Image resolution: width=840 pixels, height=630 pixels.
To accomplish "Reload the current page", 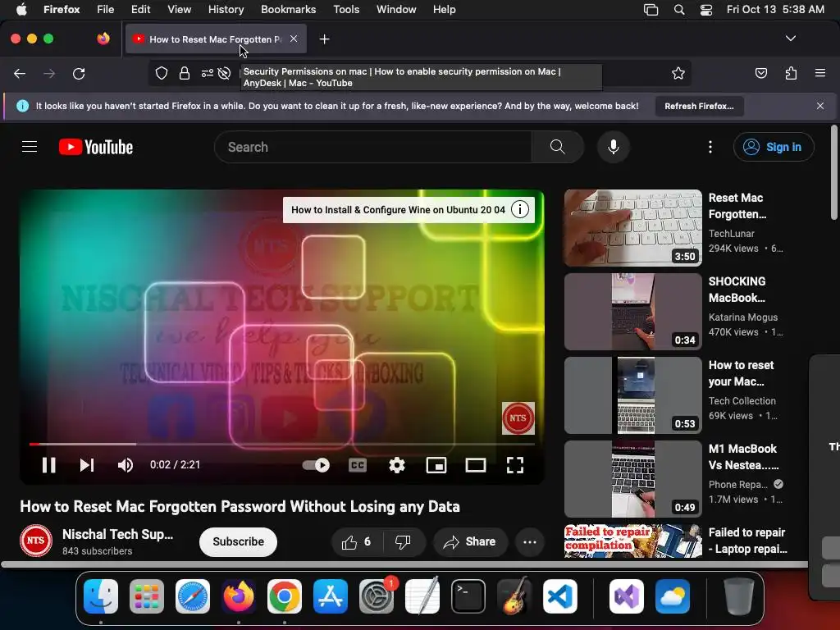I will 79,73.
